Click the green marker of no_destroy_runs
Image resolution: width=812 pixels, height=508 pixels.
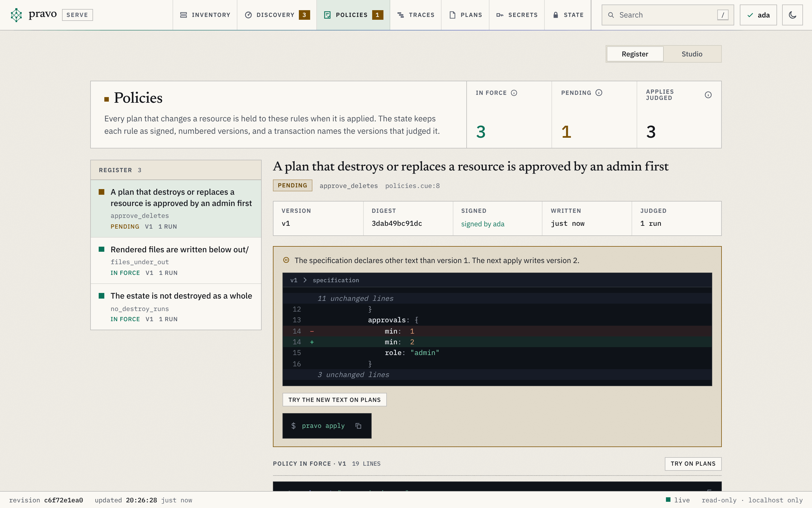point(101,296)
